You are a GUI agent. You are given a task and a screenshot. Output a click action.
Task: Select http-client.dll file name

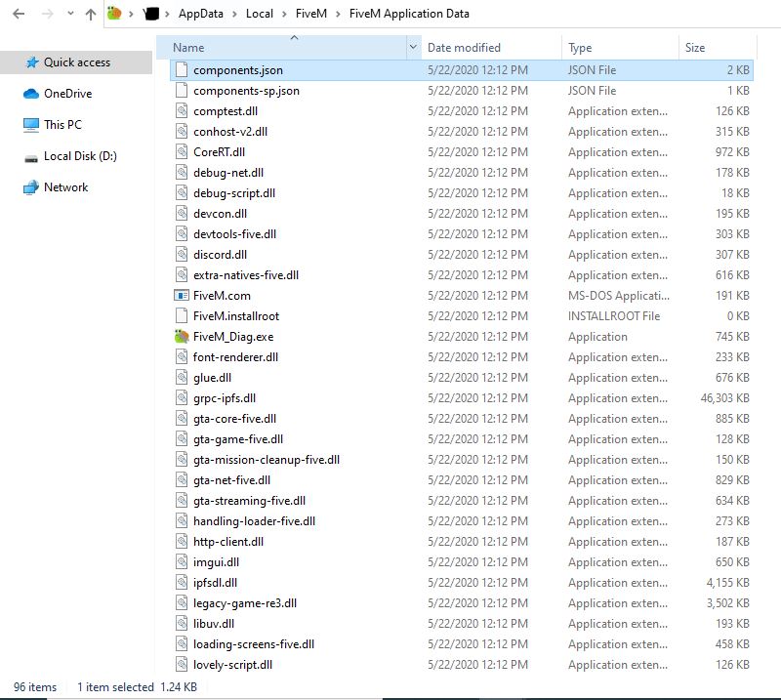[x=228, y=542]
